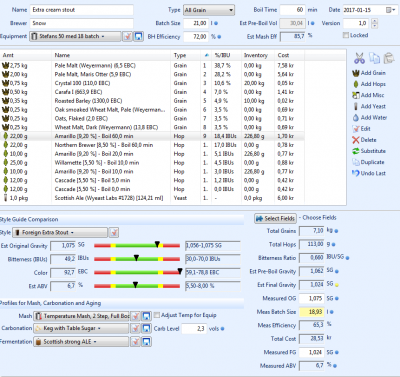
Task: Sort by Amt column header
Action: [26, 55]
